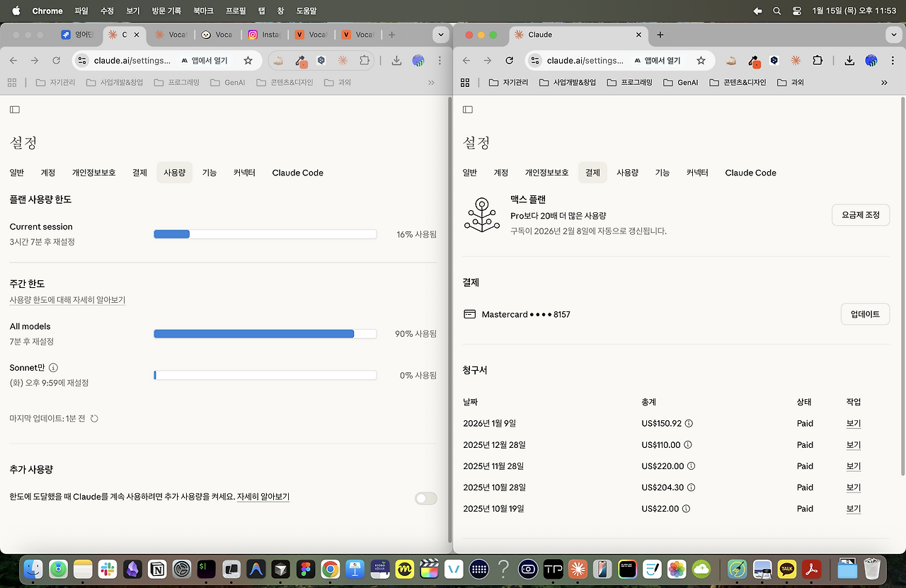
Task: Show hidden bookmarks in the right bookmarks bar
Action: pyautogui.click(x=884, y=83)
